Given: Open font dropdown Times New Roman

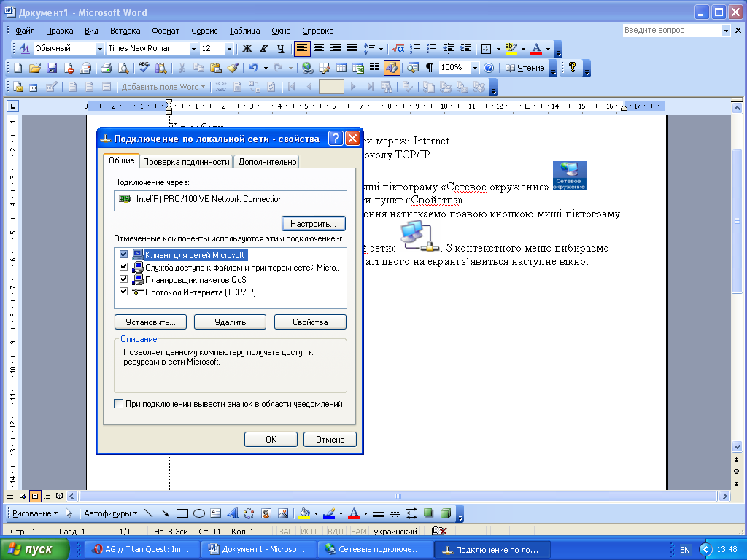Looking at the screenshot, I should pyautogui.click(x=193, y=49).
